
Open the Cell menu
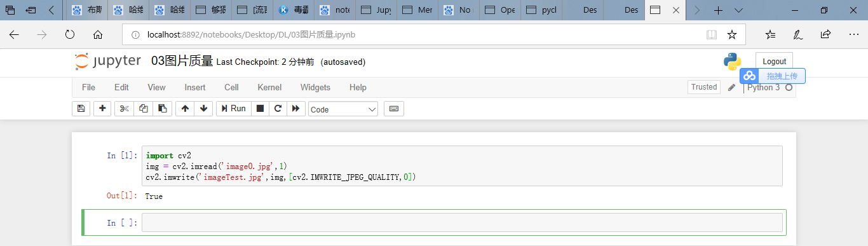tap(231, 87)
